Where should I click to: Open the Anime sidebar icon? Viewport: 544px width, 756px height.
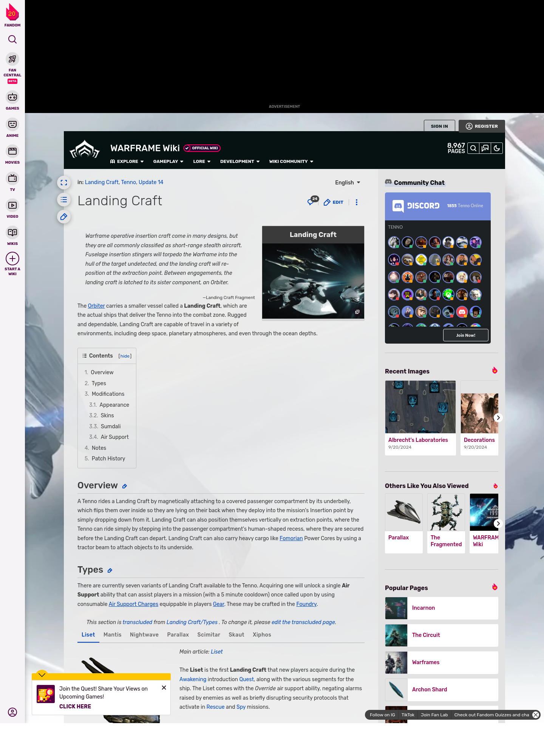(x=12, y=124)
